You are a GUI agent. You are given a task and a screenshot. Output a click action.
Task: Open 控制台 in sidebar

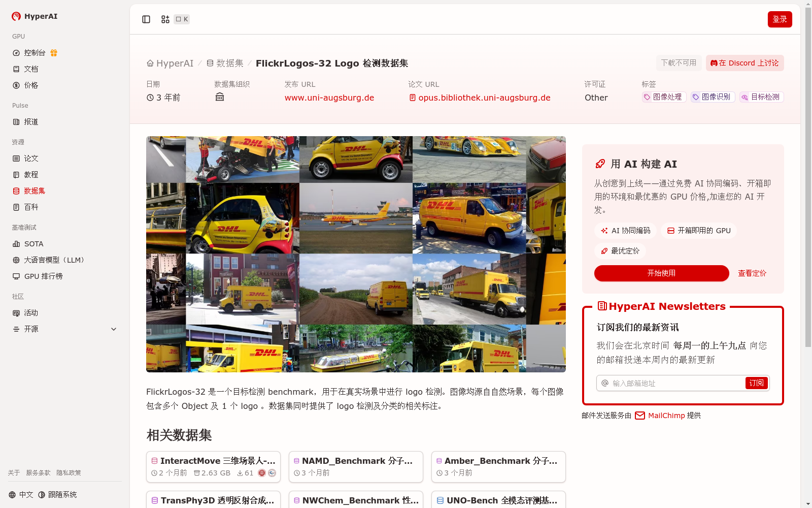[x=35, y=53]
